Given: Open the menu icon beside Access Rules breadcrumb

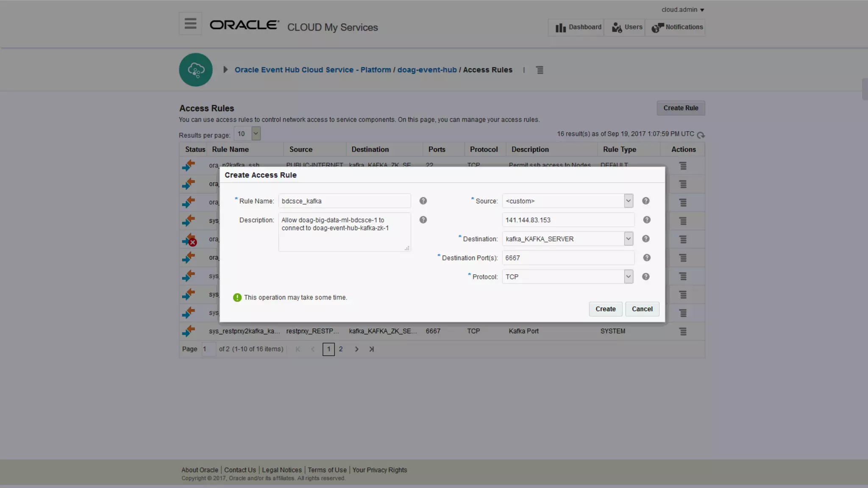Looking at the screenshot, I should coord(540,70).
